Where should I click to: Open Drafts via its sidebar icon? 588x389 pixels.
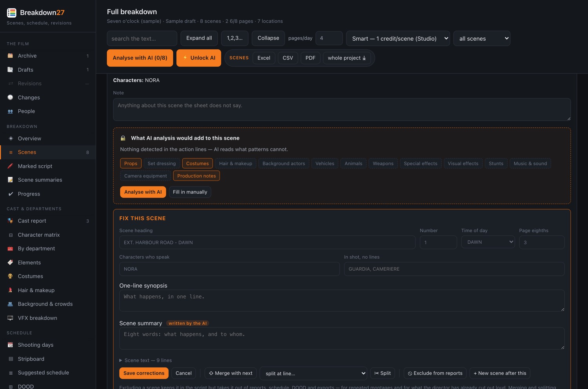pos(10,70)
